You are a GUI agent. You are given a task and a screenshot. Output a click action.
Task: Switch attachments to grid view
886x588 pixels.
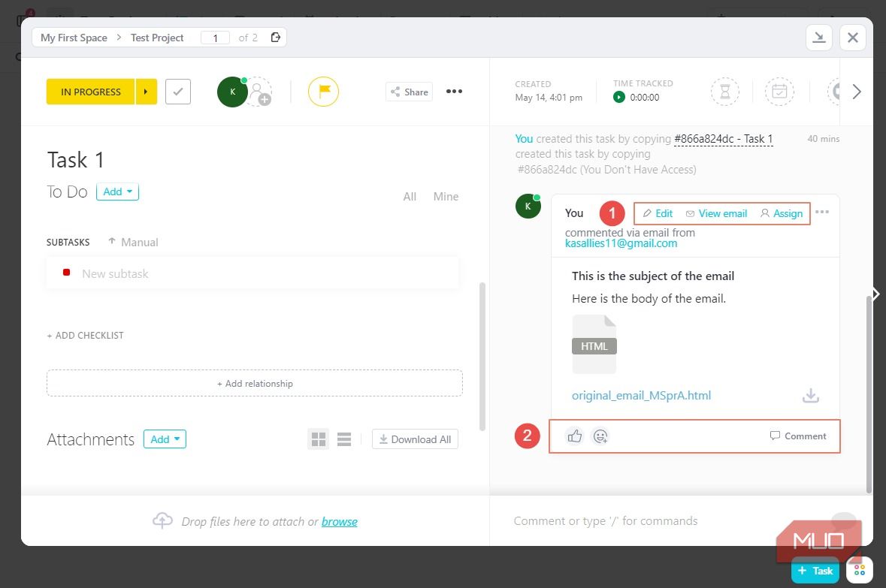(x=318, y=439)
